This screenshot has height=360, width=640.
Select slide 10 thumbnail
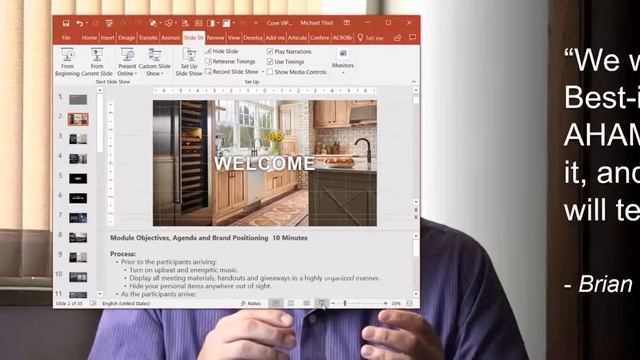point(78,277)
